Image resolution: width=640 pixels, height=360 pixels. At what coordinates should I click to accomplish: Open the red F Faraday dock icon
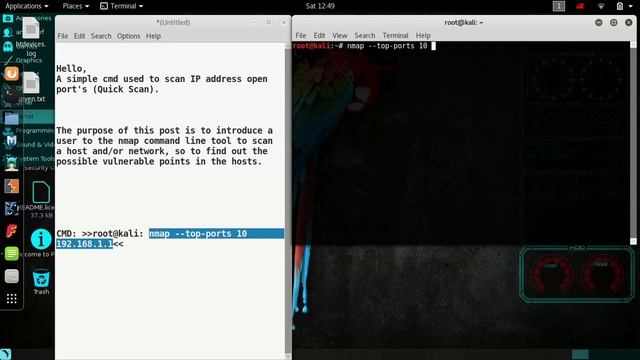pyautogui.click(x=11, y=231)
